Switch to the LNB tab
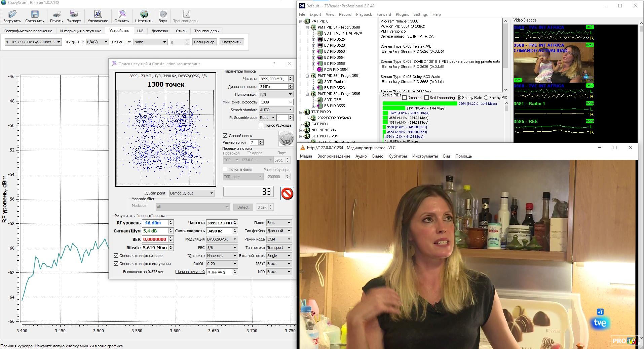Screen dimensions: 644x349 pos(140,31)
